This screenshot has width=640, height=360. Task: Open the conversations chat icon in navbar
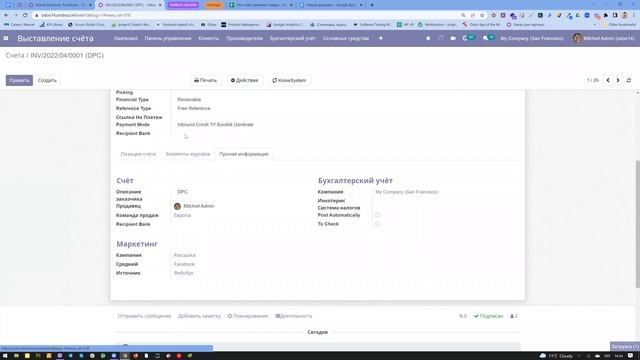489,38
